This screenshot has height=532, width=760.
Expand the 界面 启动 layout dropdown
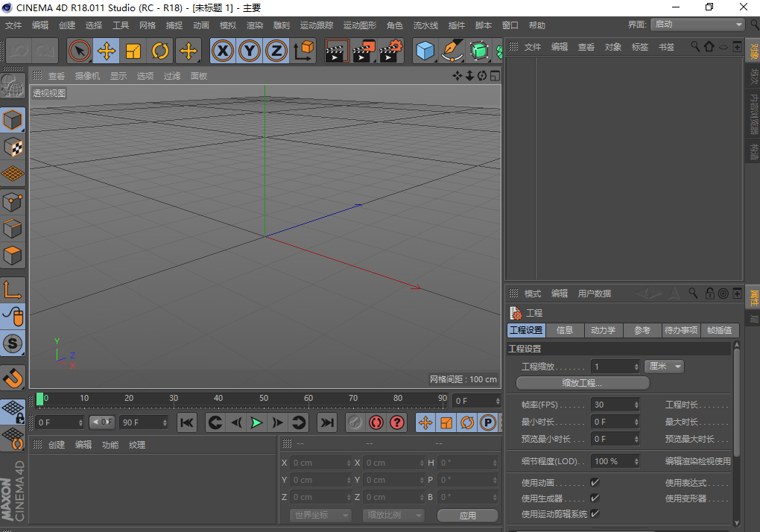[697, 25]
